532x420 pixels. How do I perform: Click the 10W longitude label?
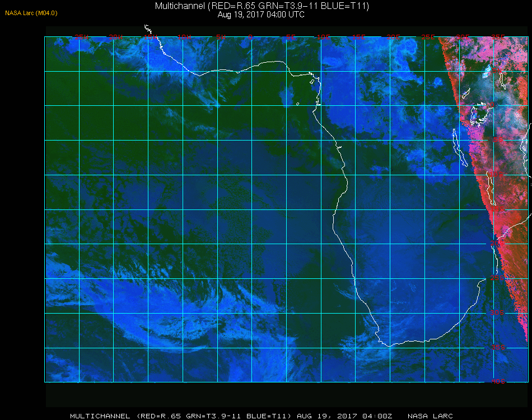[x=184, y=37]
